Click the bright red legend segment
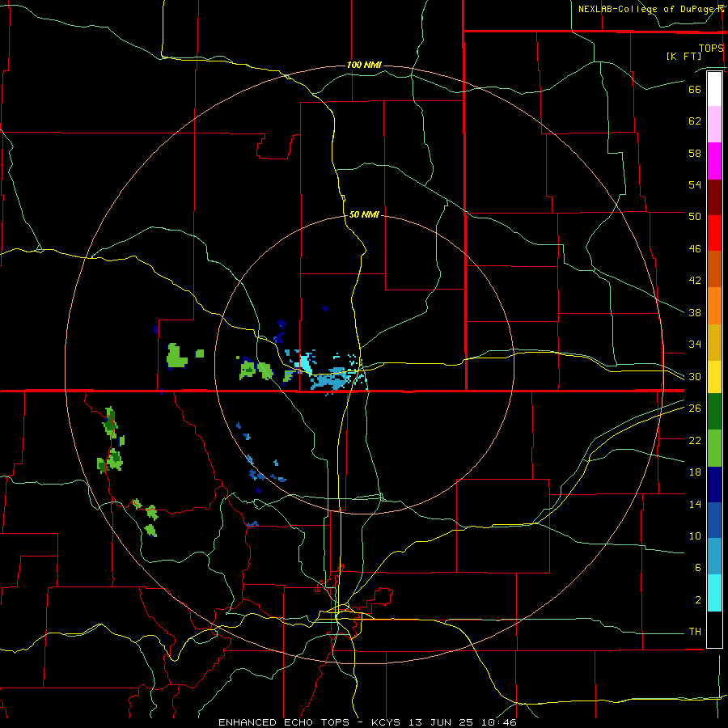Viewport: 728px width, 728px height. [x=714, y=233]
